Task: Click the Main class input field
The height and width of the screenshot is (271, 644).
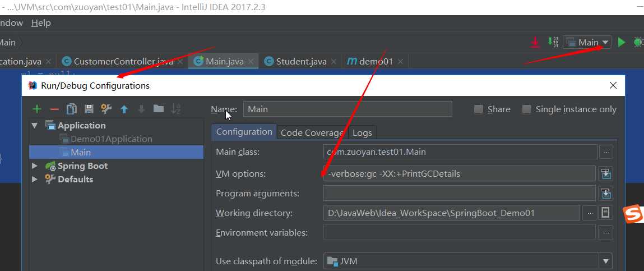Action: (460, 151)
